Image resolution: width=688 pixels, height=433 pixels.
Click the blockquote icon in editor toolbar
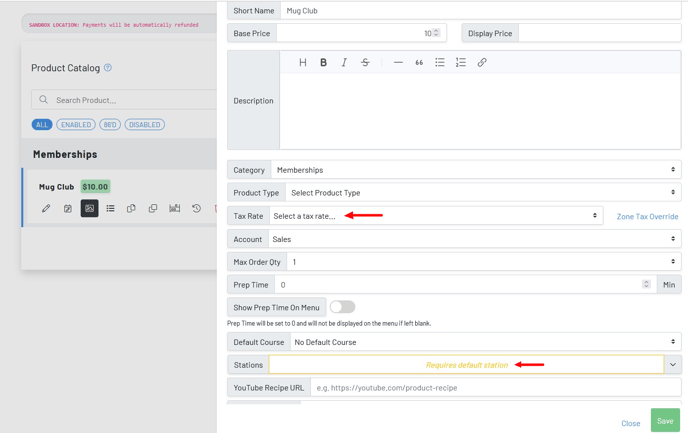419,63
